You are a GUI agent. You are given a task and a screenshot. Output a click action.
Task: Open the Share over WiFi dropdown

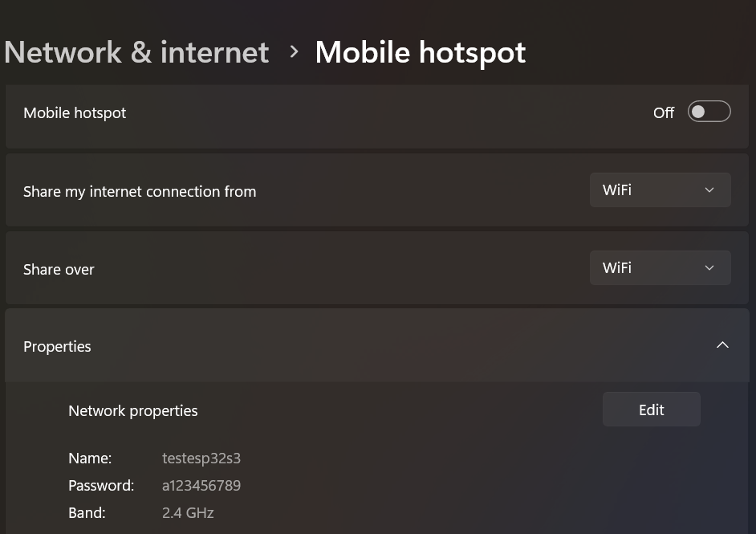point(660,268)
